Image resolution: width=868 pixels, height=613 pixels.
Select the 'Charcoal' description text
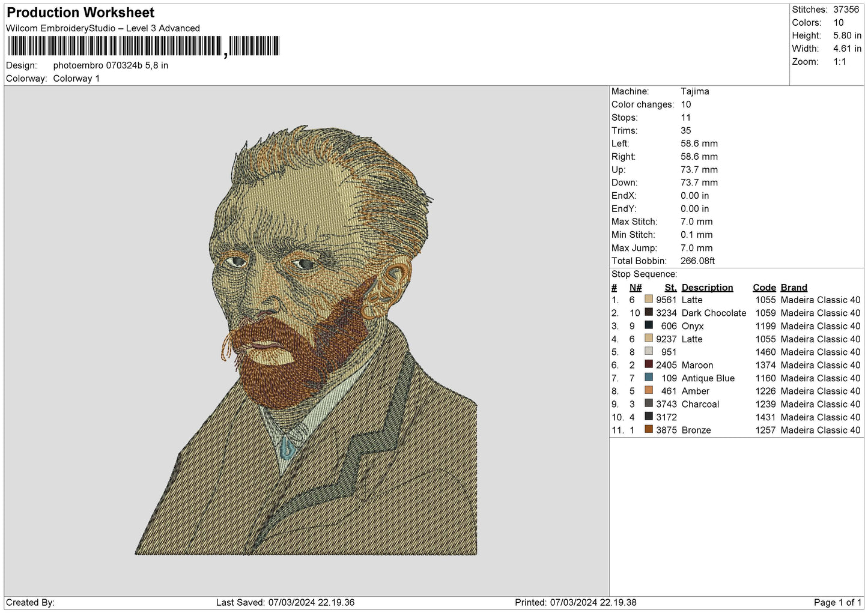[700, 405]
